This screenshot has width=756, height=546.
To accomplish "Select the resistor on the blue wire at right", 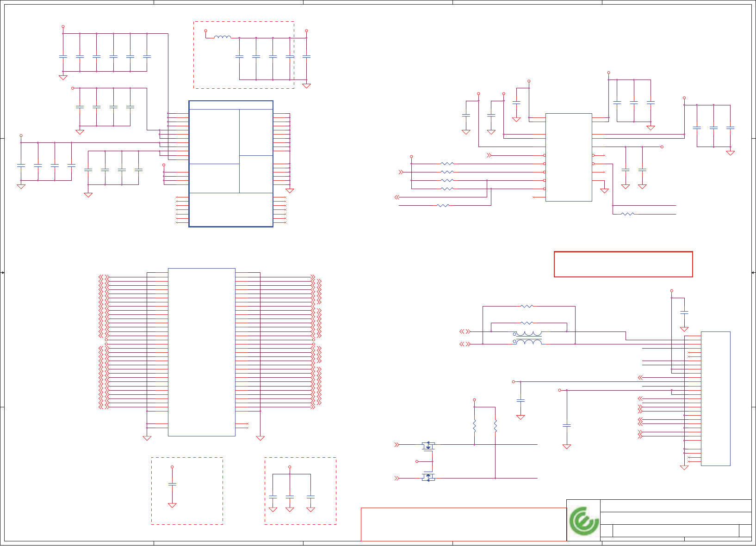I will [628, 214].
